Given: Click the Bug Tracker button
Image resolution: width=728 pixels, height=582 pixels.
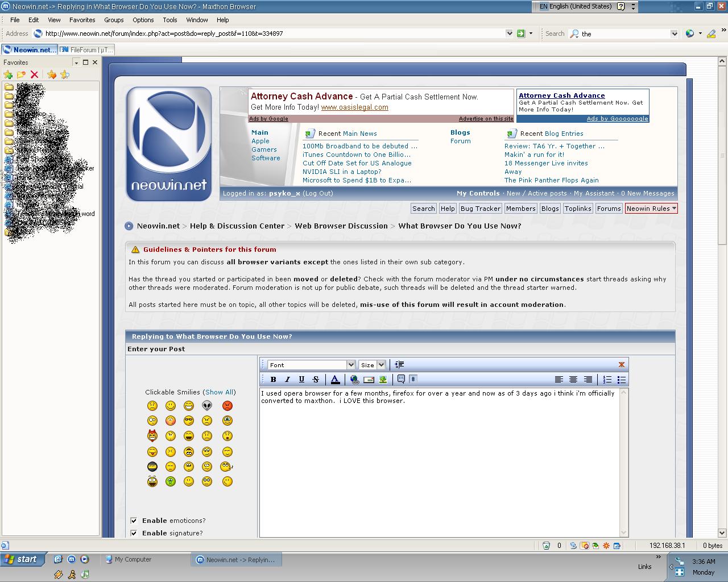Looking at the screenshot, I should tap(480, 209).
